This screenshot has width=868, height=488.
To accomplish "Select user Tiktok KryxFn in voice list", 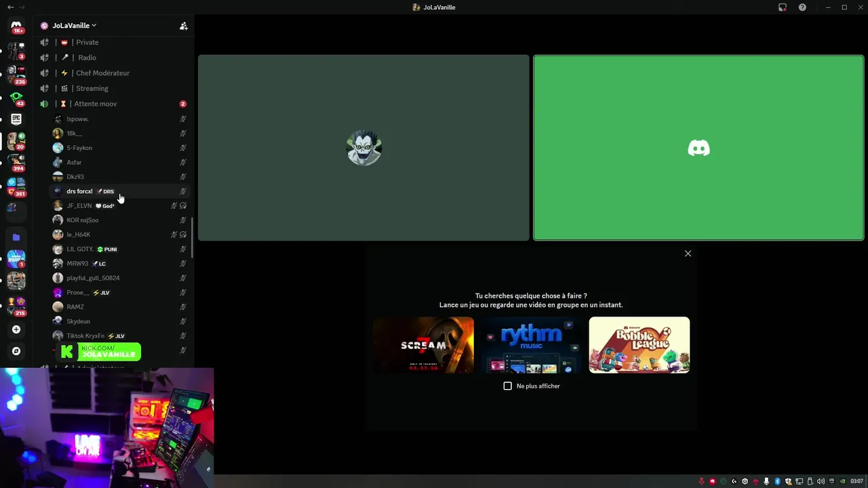I will 121,335.
